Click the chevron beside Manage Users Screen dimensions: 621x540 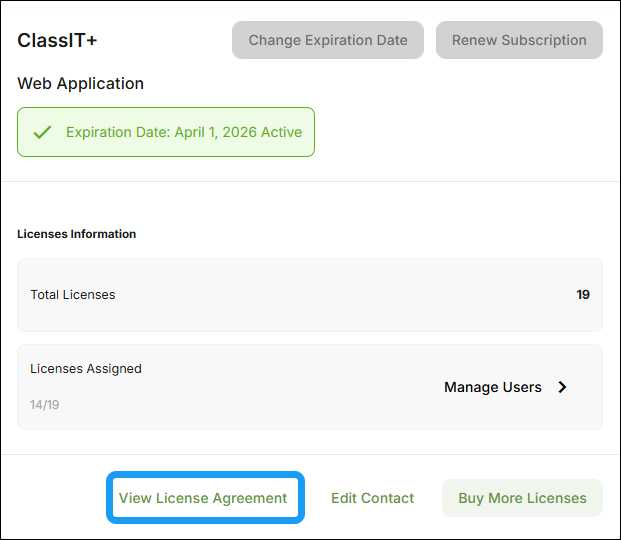(562, 387)
